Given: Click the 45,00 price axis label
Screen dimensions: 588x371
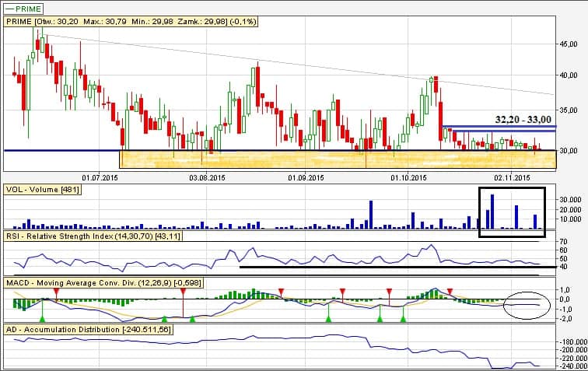Looking at the screenshot, I should pos(569,44).
